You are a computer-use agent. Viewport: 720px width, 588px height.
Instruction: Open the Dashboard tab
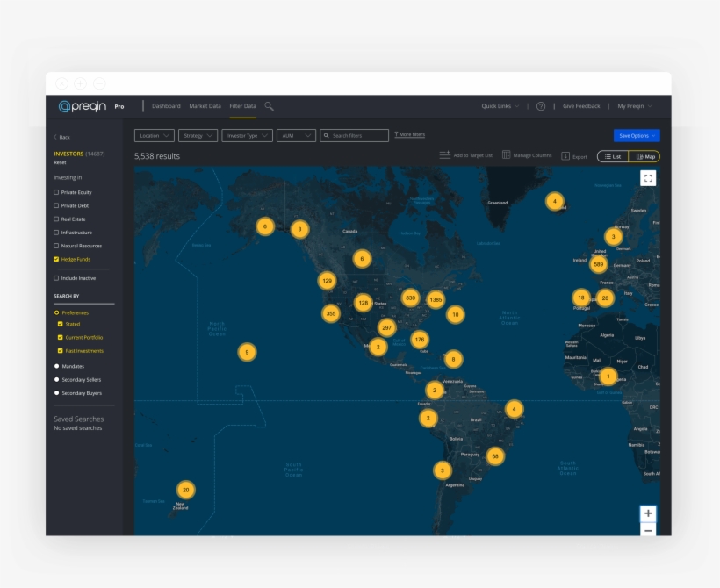(x=166, y=106)
